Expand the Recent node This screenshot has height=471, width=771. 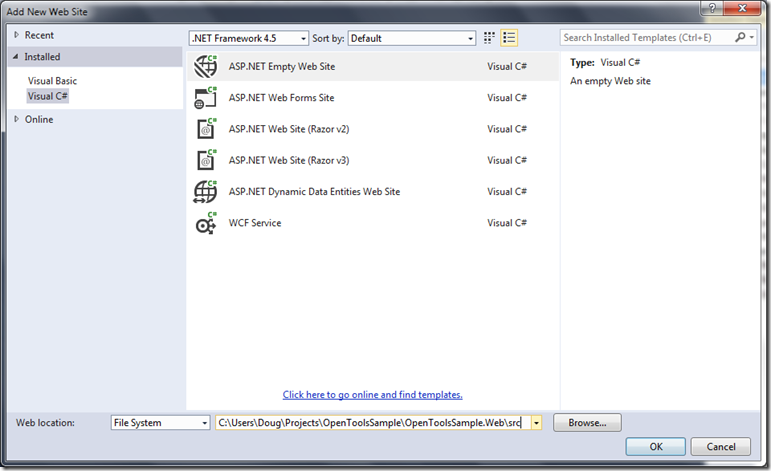(x=16, y=35)
